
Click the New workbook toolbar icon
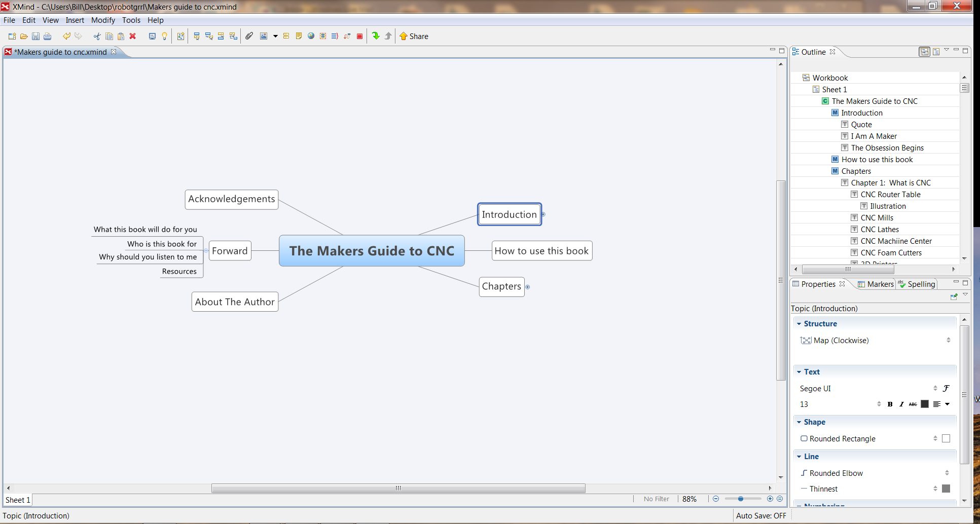[x=12, y=36]
